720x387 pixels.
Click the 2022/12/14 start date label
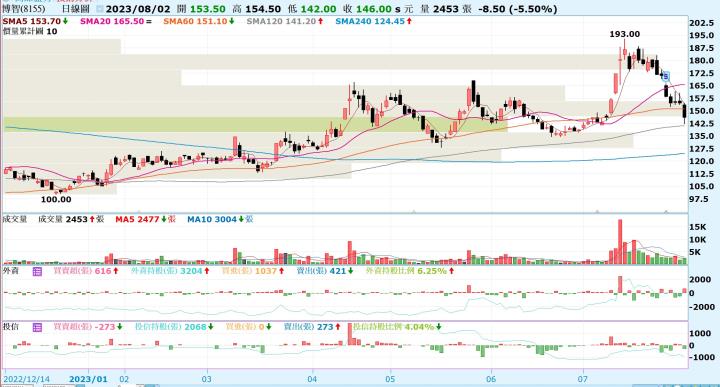(x=27, y=379)
